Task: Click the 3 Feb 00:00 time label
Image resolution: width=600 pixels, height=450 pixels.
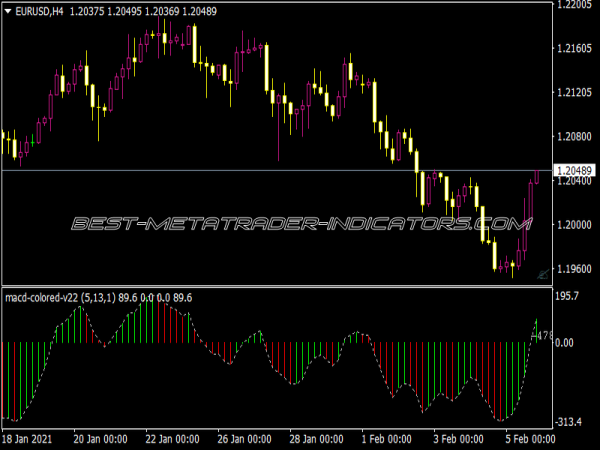Action: [458, 439]
